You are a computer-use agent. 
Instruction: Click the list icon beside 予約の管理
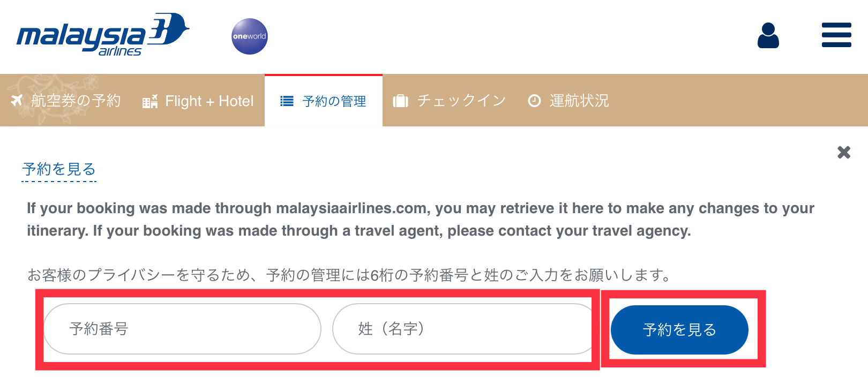pyautogui.click(x=287, y=101)
